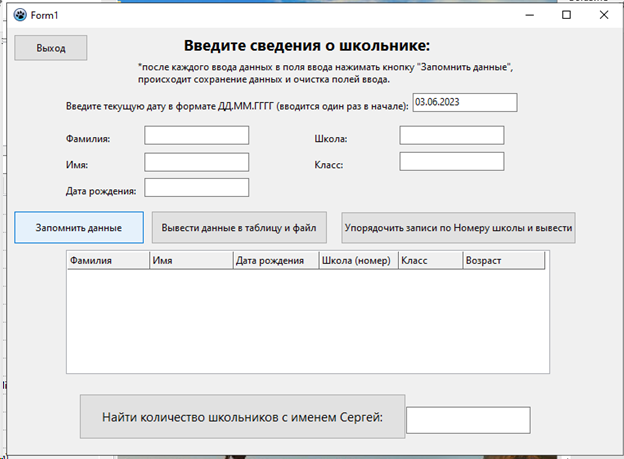Screen dimensions: 624x459
Task: Click the Сергей count result field
Action: tap(468, 420)
